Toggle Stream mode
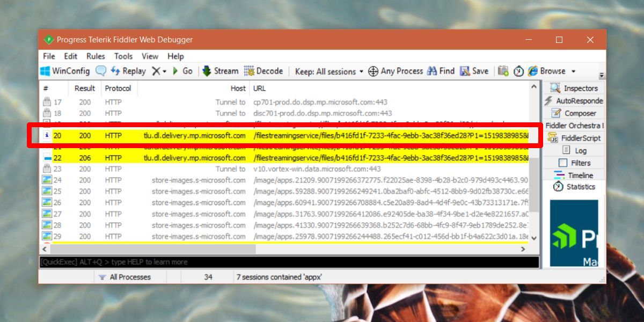Image resolution: width=644 pixels, height=322 pixels. 220,71
